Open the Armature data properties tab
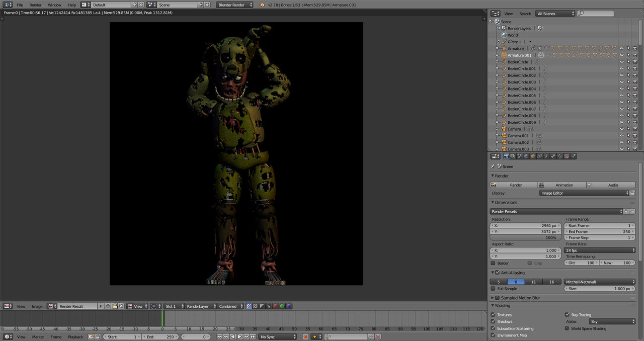 [546, 156]
